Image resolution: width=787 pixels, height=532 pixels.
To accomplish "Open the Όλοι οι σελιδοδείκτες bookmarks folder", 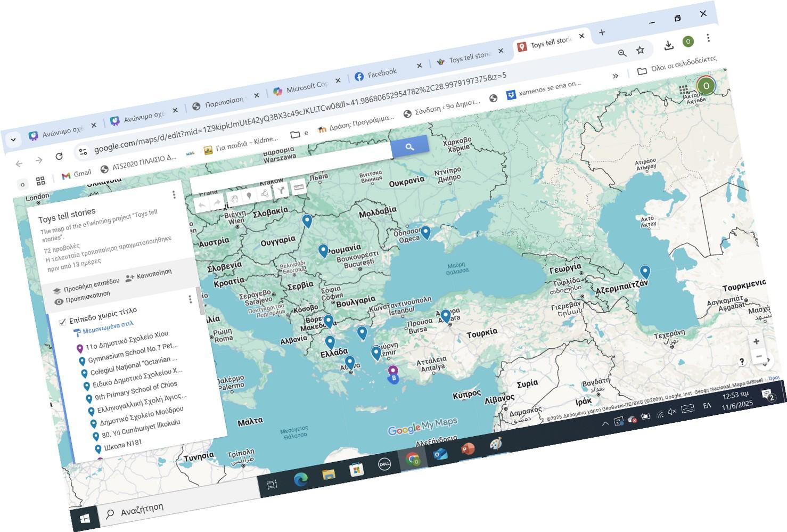I will pyautogui.click(x=677, y=64).
